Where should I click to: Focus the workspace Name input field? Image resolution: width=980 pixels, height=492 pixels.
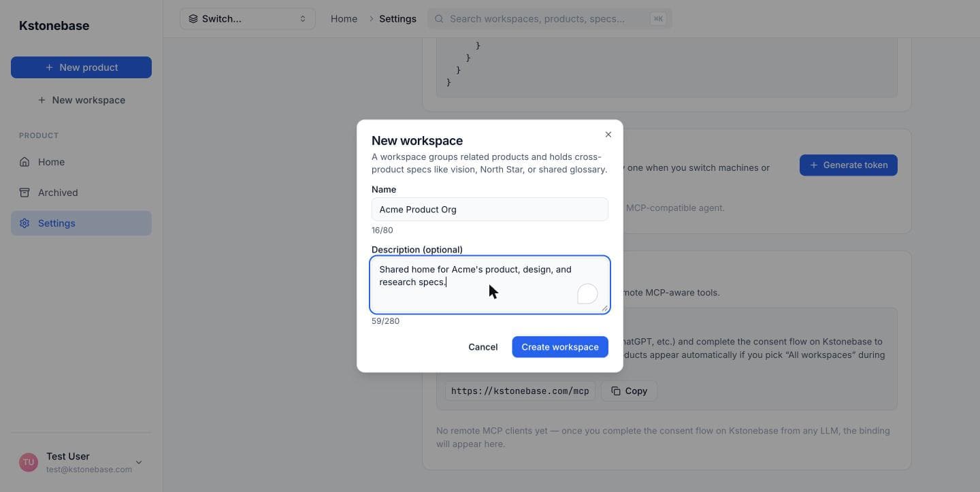click(490, 210)
